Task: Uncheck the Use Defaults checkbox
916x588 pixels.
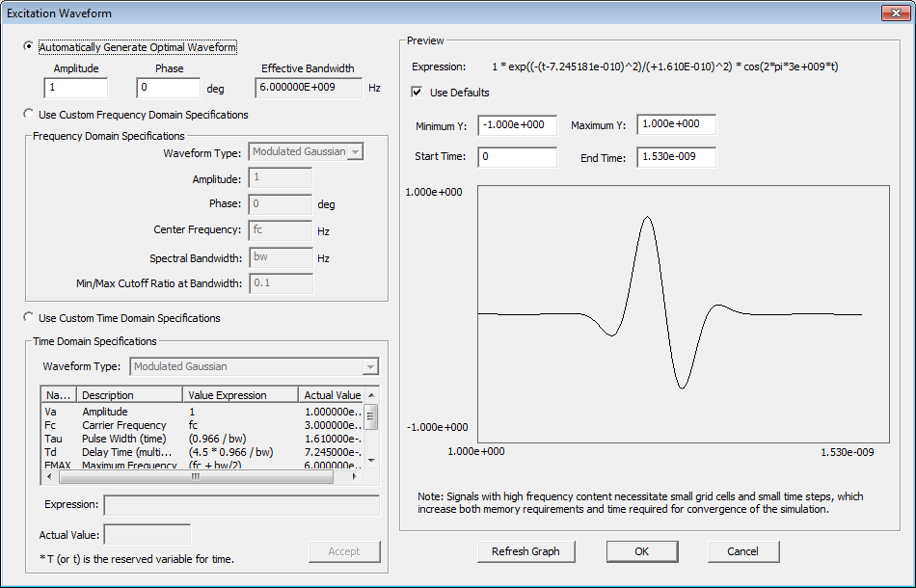Action: pos(418,93)
